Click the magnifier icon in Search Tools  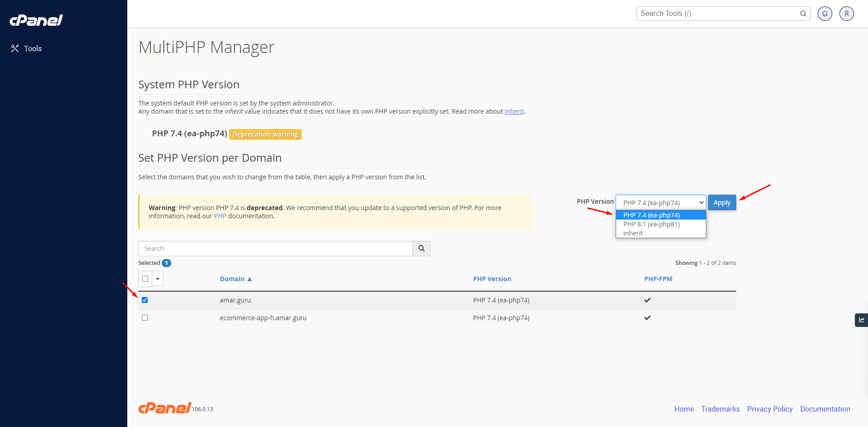click(x=803, y=14)
